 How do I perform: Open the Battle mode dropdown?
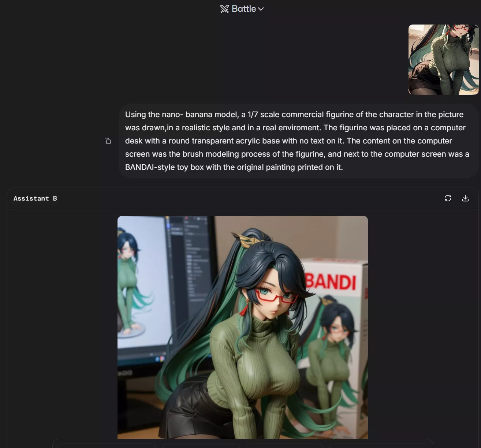pyautogui.click(x=243, y=9)
